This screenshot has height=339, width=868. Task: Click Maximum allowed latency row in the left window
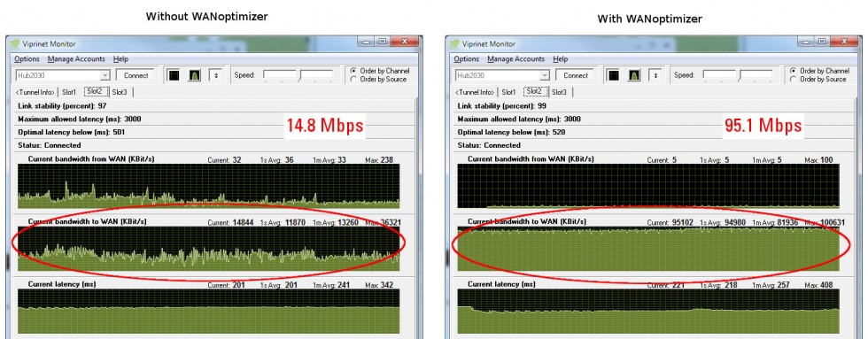click(x=214, y=119)
